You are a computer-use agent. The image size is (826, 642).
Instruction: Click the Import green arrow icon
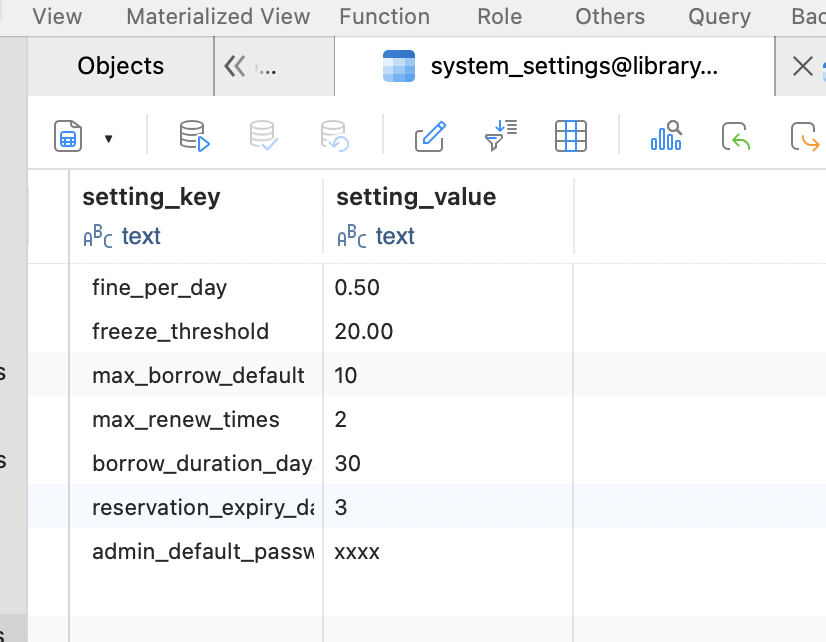736,136
